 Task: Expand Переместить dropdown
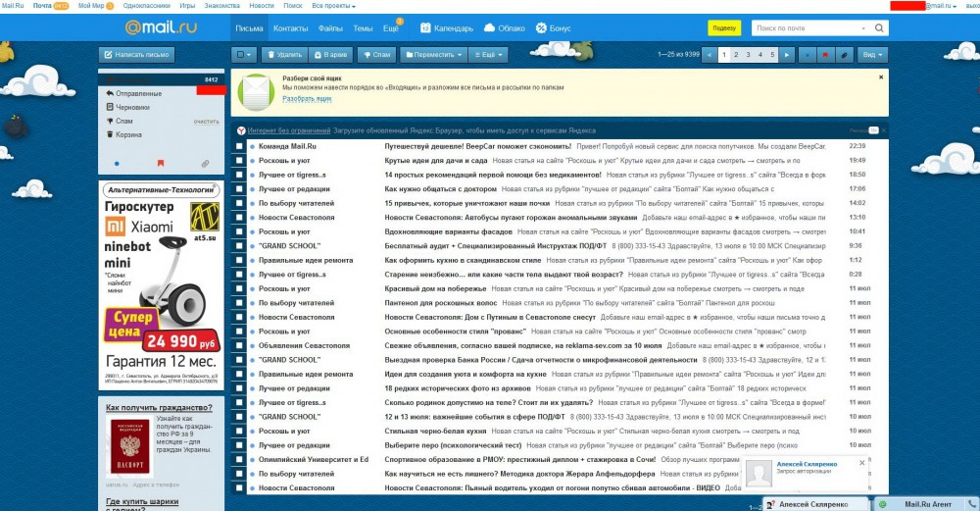click(x=434, y=55)
